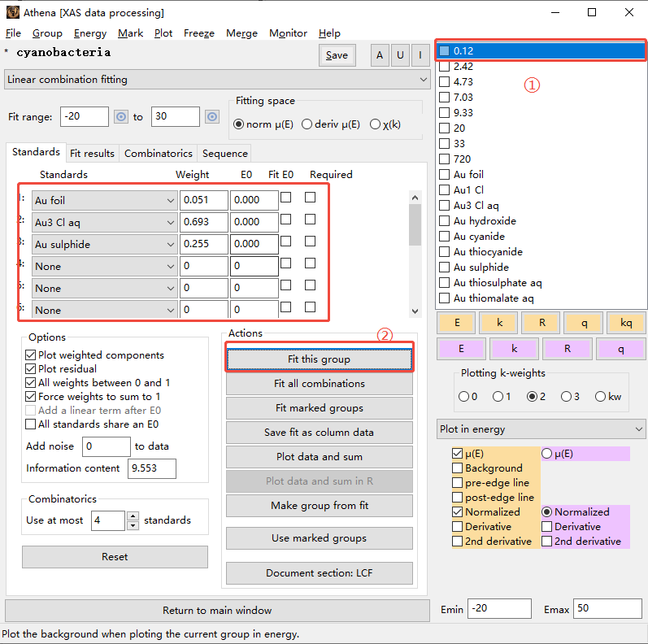Click the pluck button beside fit range maximum
This screenshot has height=644, width=648.
(212, 117)
